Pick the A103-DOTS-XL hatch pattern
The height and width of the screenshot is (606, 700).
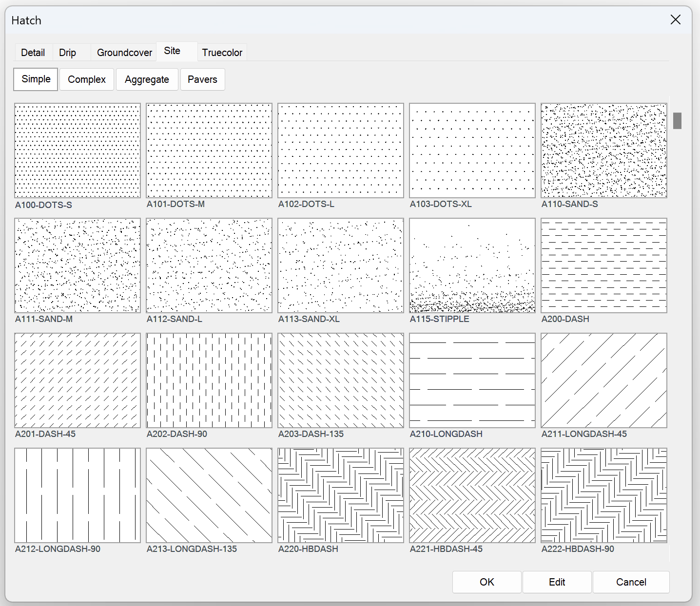[x=472, y=151]
